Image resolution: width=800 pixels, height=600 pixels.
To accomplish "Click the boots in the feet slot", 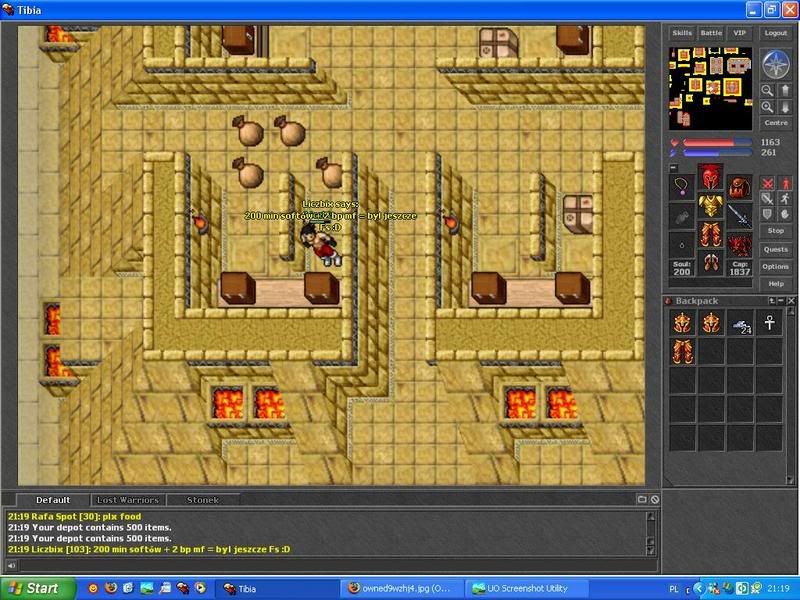I will 710,263.
